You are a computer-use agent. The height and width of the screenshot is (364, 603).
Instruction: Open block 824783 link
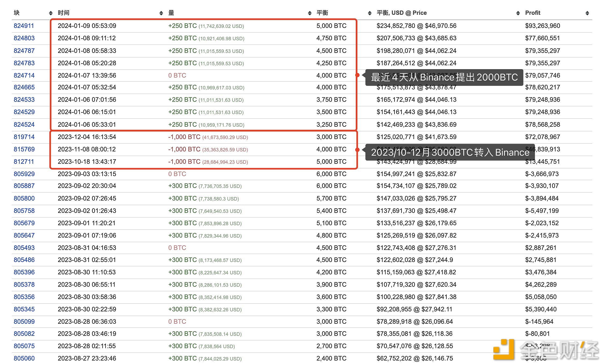24,63
